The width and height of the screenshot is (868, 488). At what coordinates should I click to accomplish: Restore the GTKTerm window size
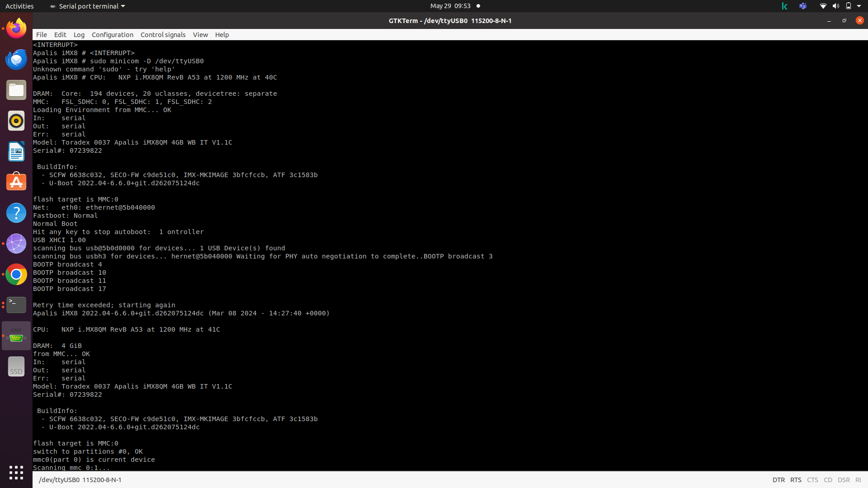coord(844,21)
